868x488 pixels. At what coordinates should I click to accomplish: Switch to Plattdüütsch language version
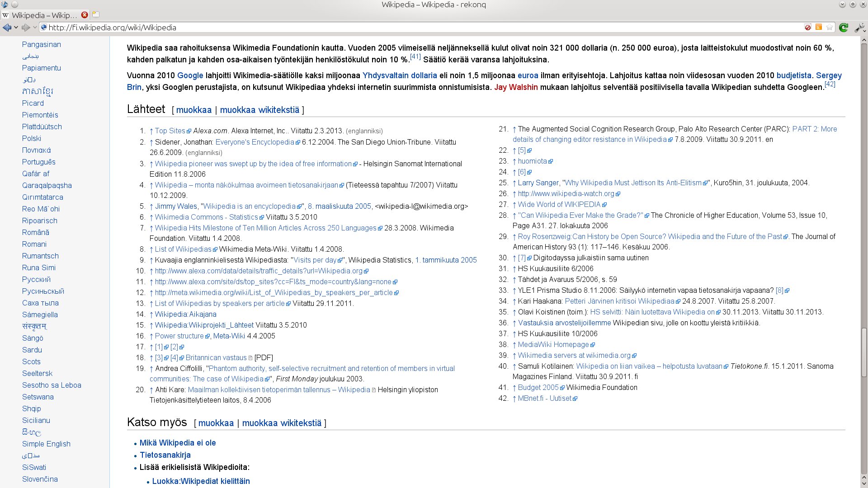(42, 127)
